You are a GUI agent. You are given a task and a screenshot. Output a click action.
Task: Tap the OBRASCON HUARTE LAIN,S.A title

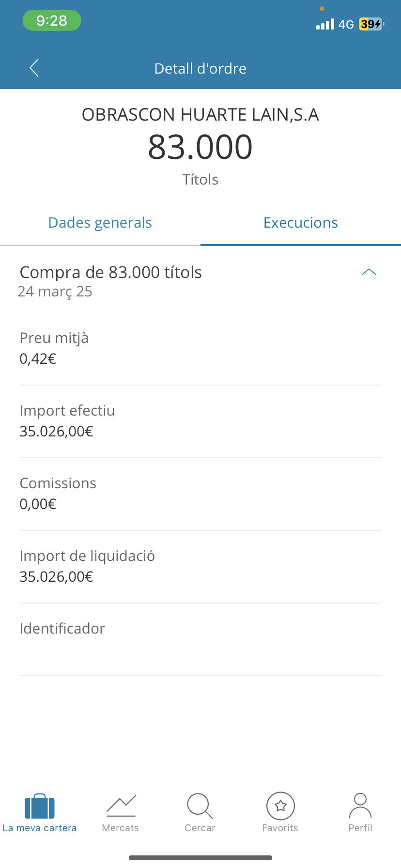(200, 115)
